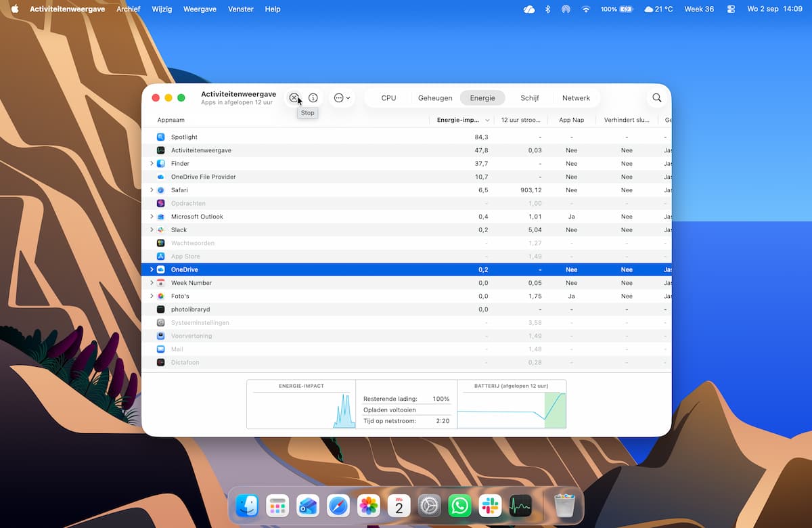Switch to the Geheugen tab
This screenshot has width=812, height=528.
(435, 97)
